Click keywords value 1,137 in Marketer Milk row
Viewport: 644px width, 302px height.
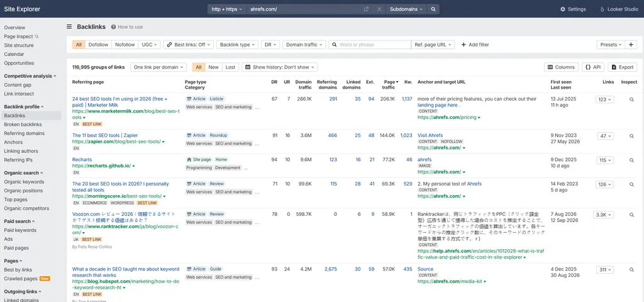click(407, 99)
